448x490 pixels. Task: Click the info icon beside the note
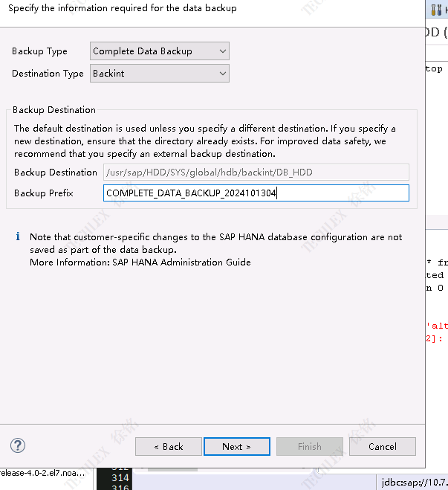18,237
